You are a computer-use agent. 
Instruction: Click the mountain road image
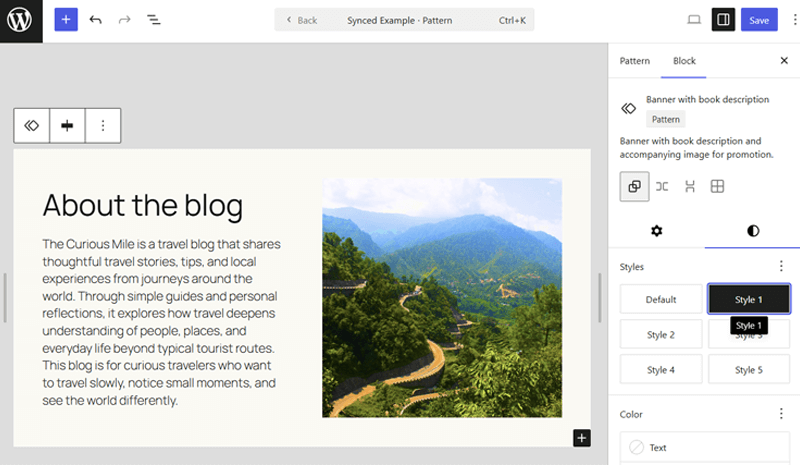(441, 297)
